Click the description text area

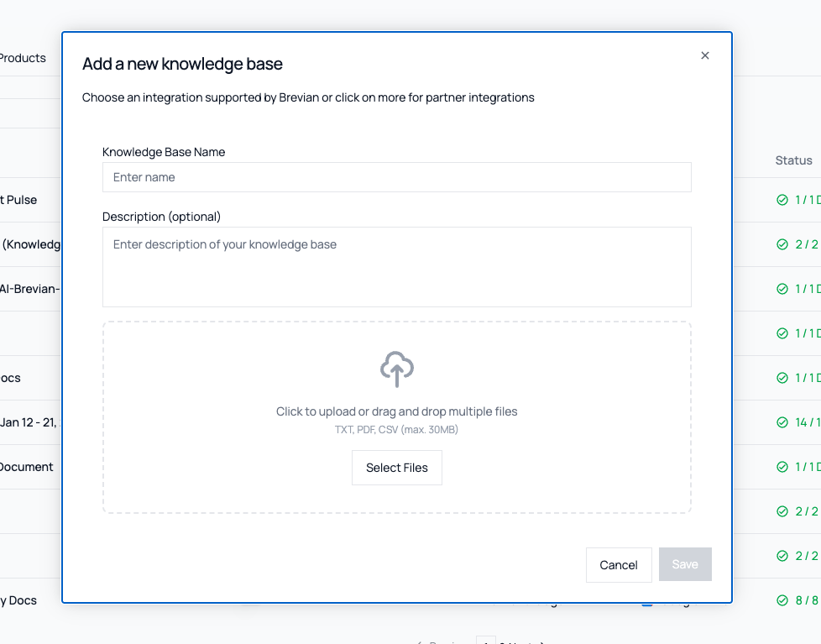396,266
